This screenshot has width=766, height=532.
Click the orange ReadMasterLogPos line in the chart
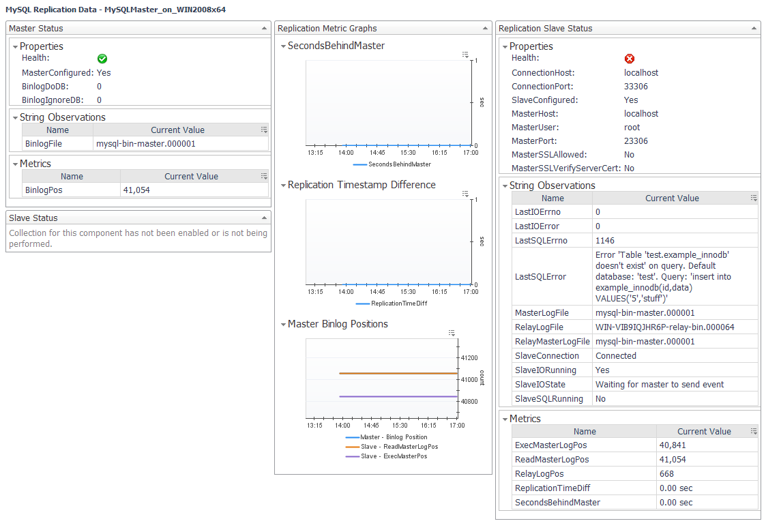click(398, 374)
